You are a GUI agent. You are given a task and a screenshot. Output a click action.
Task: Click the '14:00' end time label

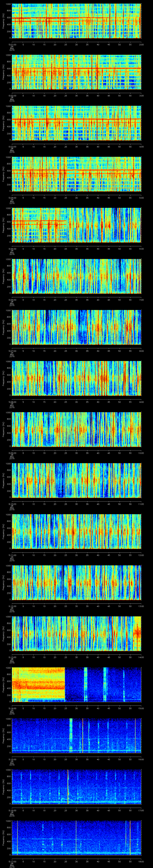[141, 657]
